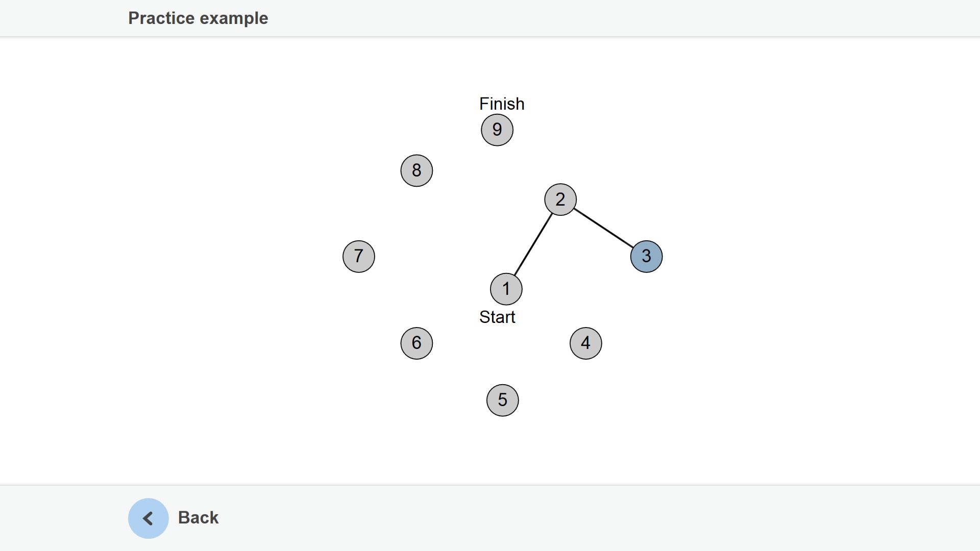Screen dimensions: 980x551
Task: Click the line connecting circles 2 and 3
Action: pos(603,228)
